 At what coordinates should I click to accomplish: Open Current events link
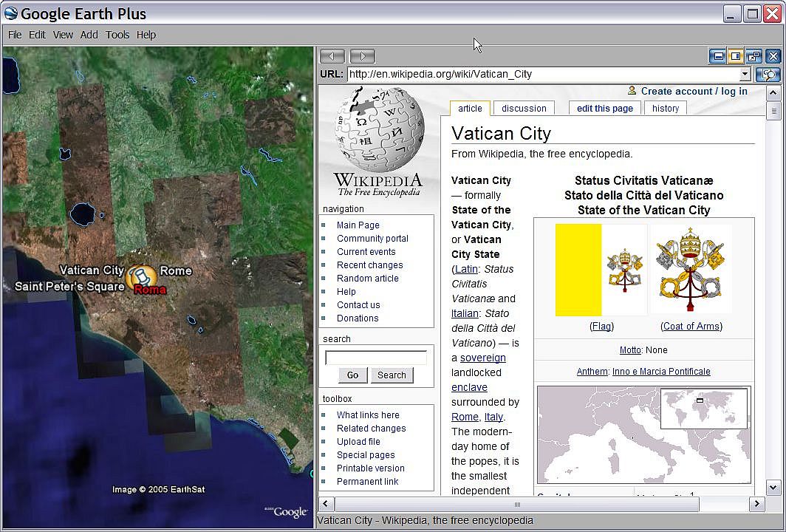click(x=366, y=252)
